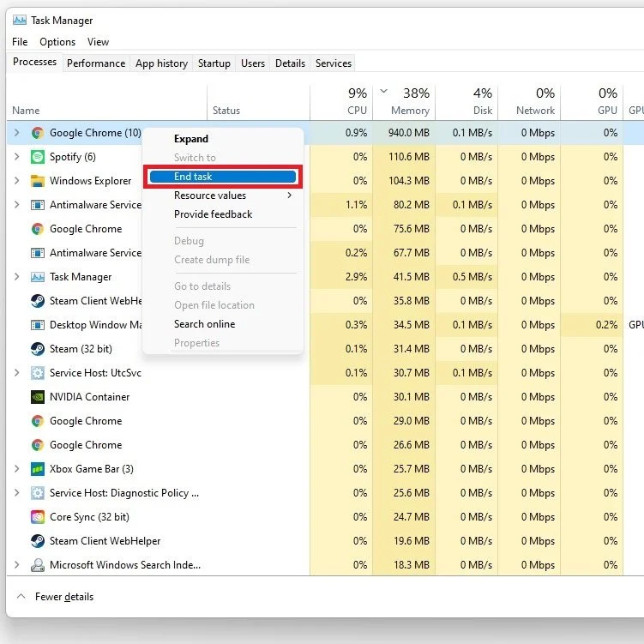The width and height of the screenshot is (644, 644).
Task: Click Chrome icon in the 29.0 MB row
Action: tap(38, 421)
